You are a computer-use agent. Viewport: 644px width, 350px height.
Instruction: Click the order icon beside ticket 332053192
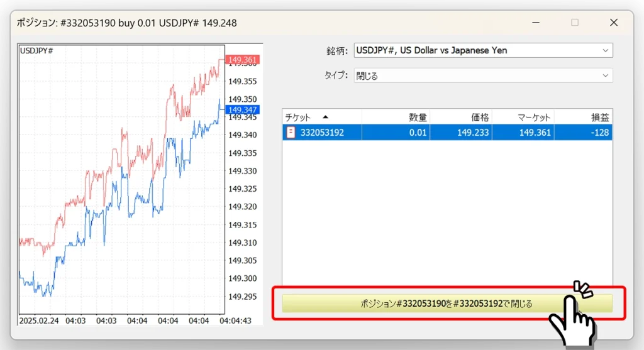point(291,132)
